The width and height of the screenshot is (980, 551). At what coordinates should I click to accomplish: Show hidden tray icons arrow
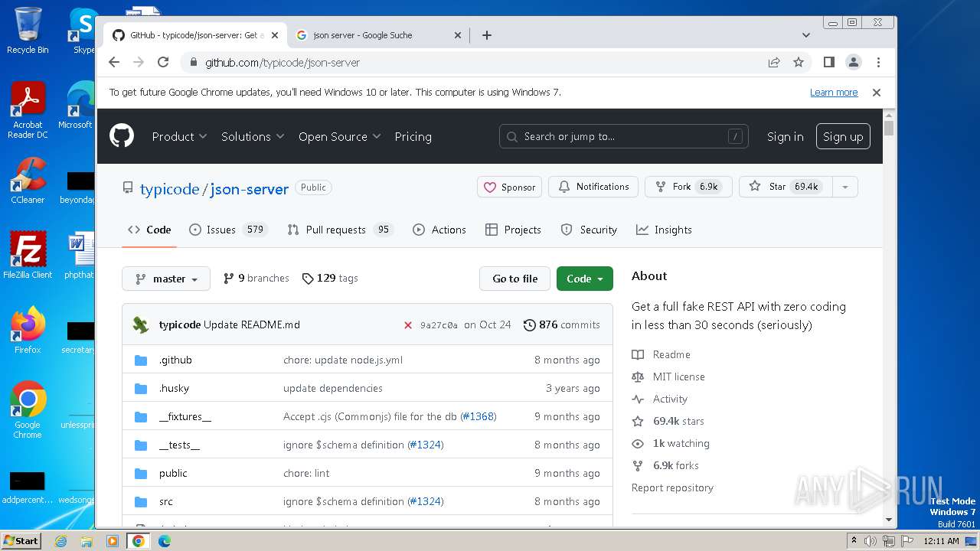coord(854,541)
